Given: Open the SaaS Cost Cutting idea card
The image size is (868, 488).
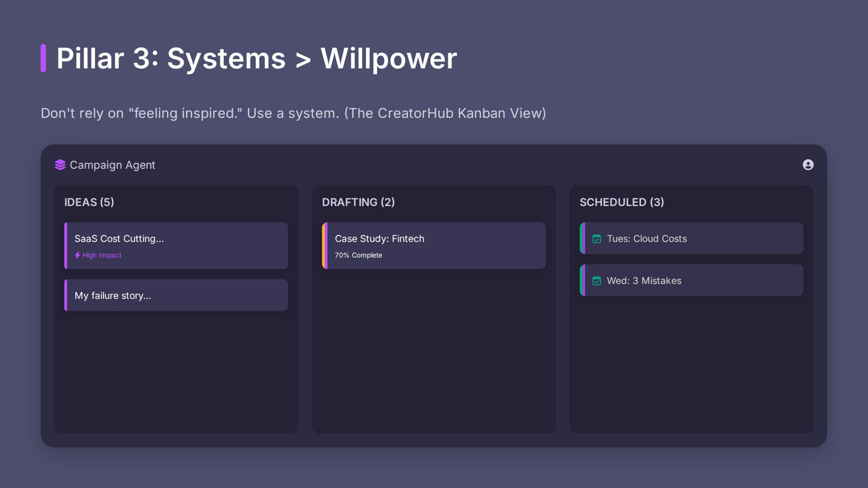Looking at the screenshot, I should point(176,245).
